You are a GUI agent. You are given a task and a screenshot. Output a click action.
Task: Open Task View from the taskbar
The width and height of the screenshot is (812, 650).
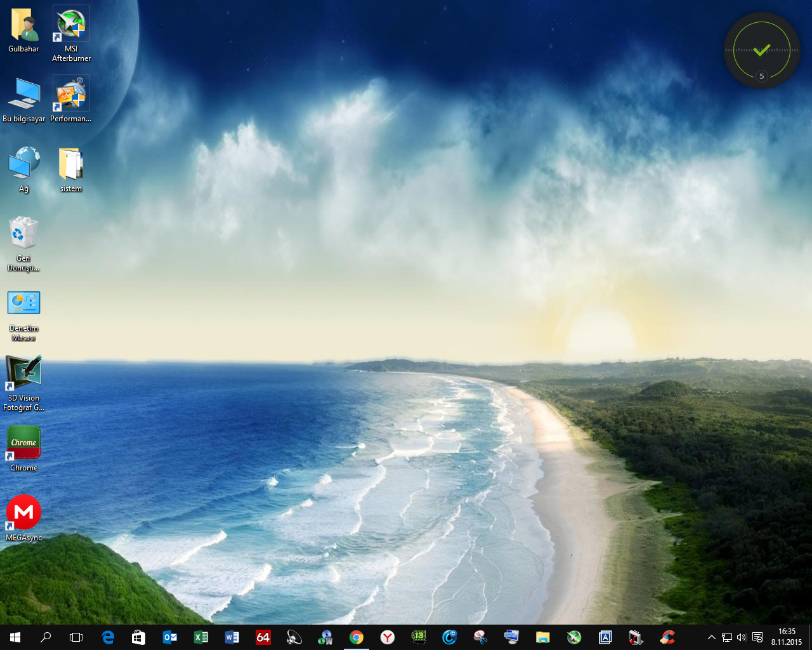click(x=76, y=637)
